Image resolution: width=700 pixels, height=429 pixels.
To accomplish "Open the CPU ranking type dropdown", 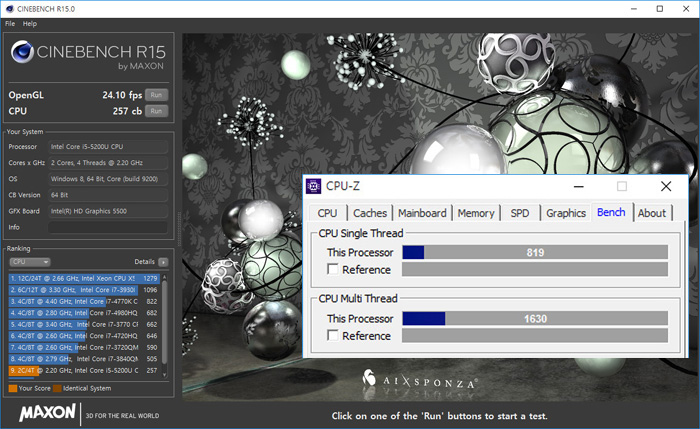I will coord(30,262).
